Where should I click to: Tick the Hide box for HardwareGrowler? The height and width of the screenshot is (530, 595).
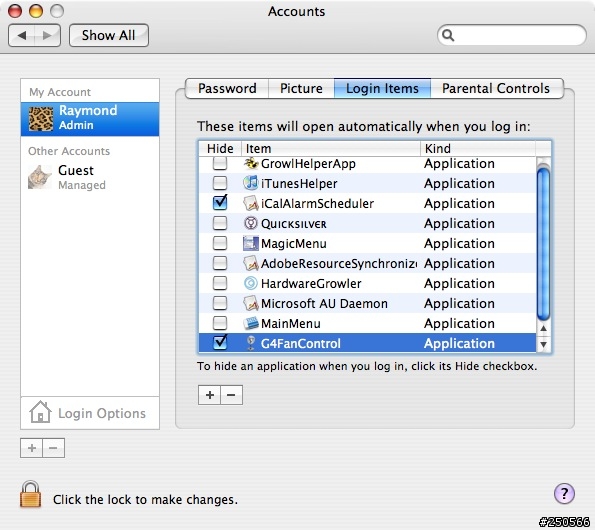click(x=220, y=283)
